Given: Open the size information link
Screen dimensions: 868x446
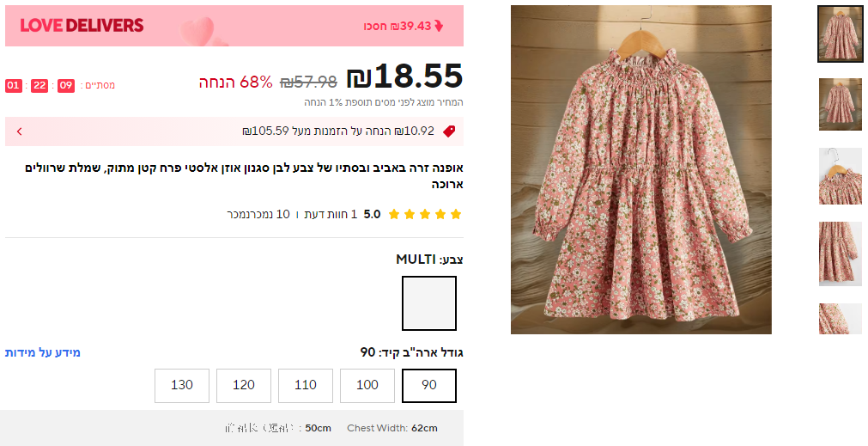Looking at the screenshot, I should (43, 352).
